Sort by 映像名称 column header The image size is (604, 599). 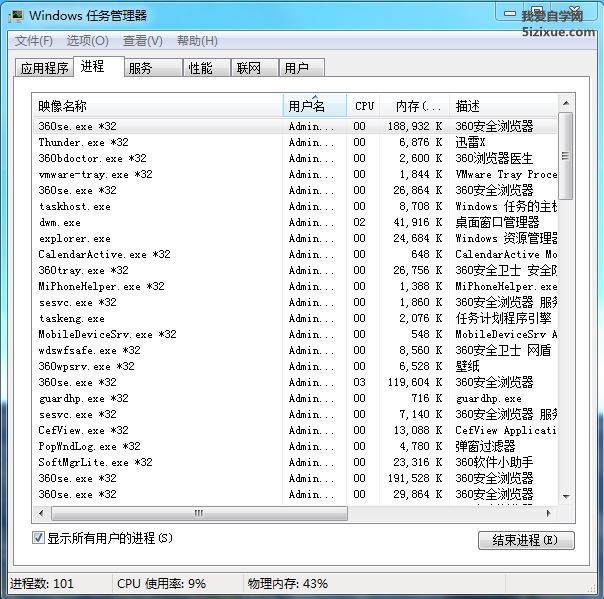click(158, 106)
